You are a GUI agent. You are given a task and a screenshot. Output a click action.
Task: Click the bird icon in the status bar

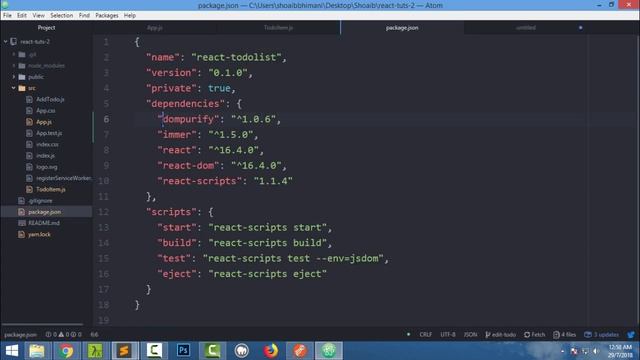click(631, 335)
